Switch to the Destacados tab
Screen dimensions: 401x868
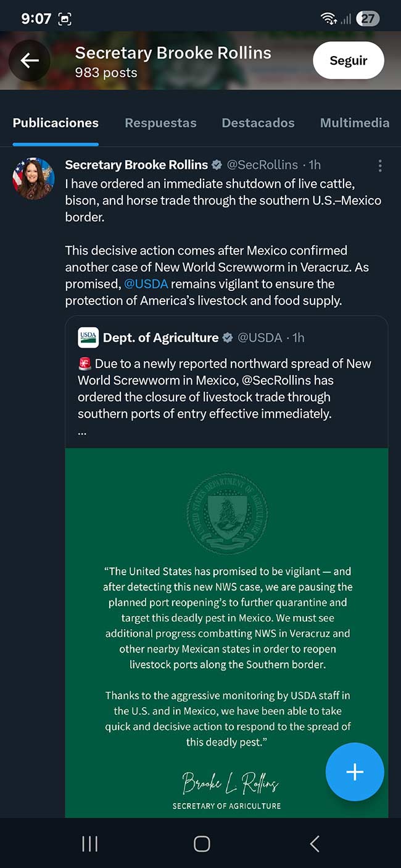[x=258, y=123]
